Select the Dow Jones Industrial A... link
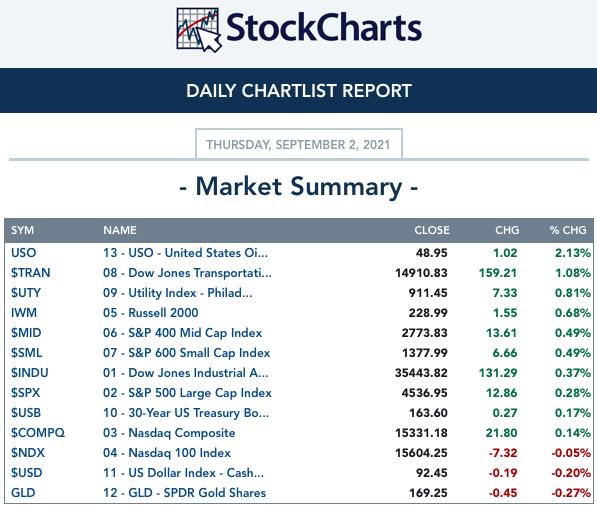 (x=185, y=373)
